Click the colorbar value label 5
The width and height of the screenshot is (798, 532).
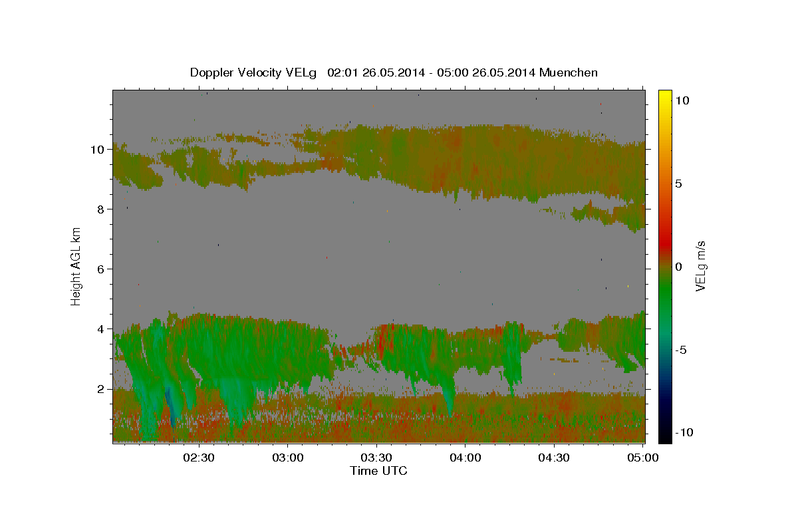(679, 184)
